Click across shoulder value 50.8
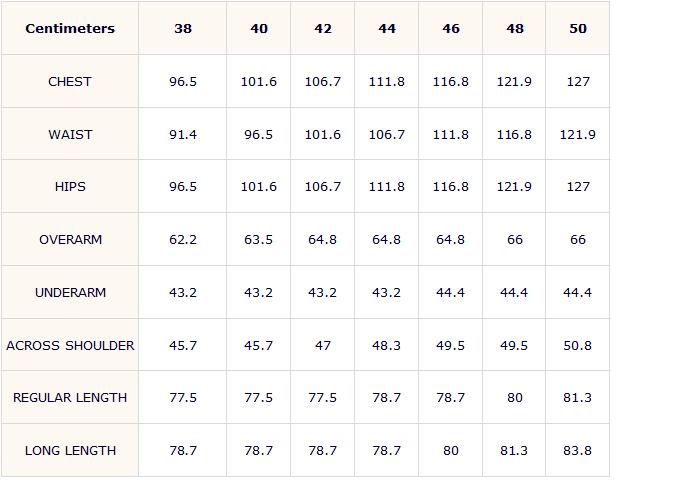The width and height of the screenshot is (677, 480). pyautogui.click(x=577, y=345)
